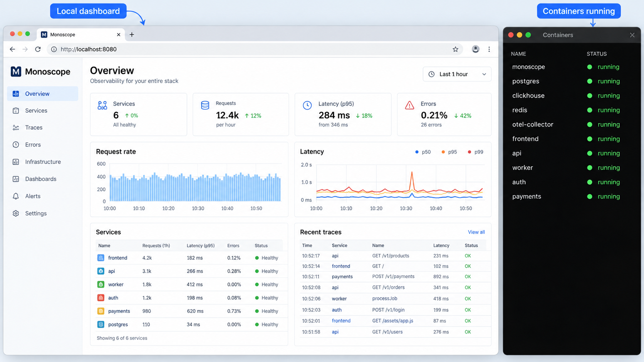Click the Errors clock icon in sidebar
The height and width of the screenshot is (362, 644).
tap(16, 145)
